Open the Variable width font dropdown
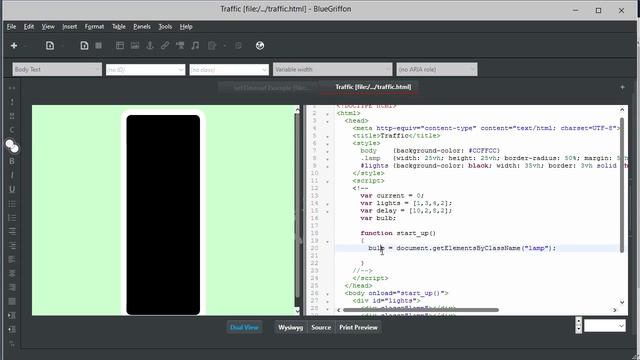Screen dimensions: 640x360 [x=333, y=69]
